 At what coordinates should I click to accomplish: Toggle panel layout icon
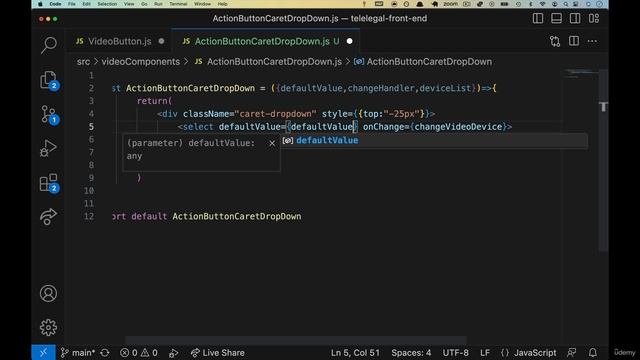556,18
